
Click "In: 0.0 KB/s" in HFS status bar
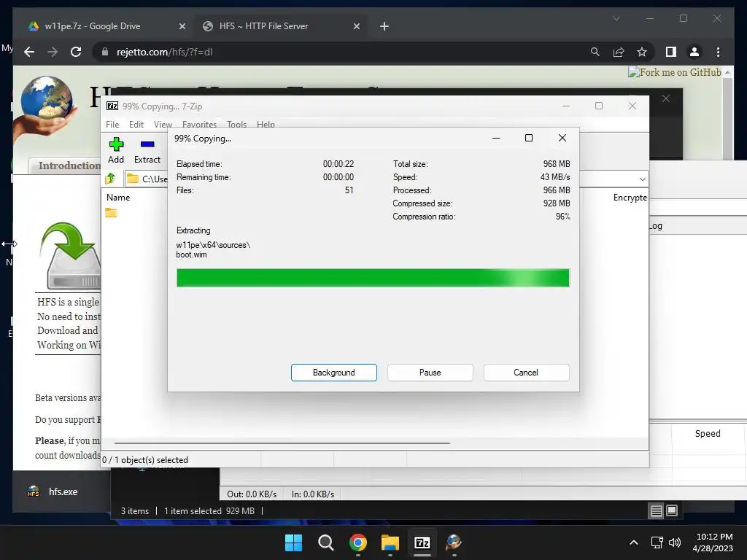tap(312, 494)
